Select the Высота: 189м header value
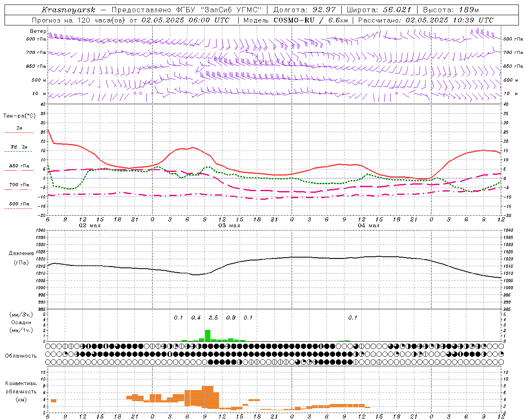 click(x=450, y=10)
